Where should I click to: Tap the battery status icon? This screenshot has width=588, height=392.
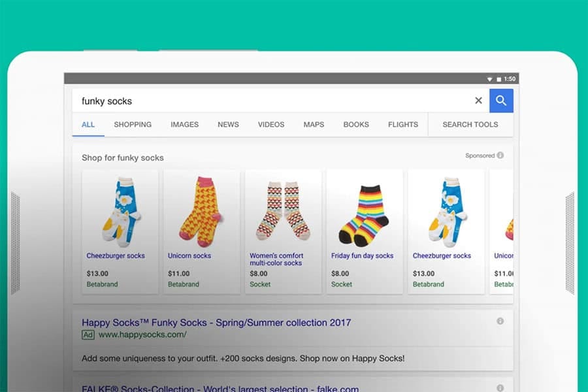tap(498, 79)
